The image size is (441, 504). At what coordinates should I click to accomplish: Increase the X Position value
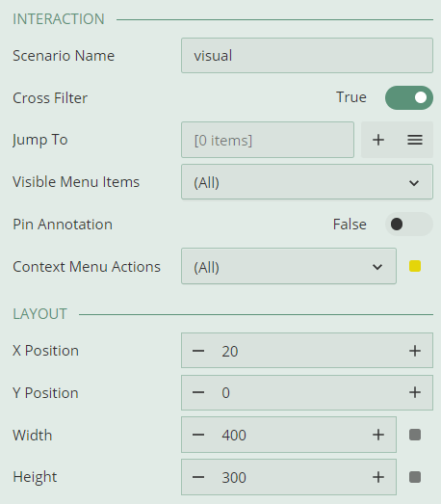click(415, 351)
